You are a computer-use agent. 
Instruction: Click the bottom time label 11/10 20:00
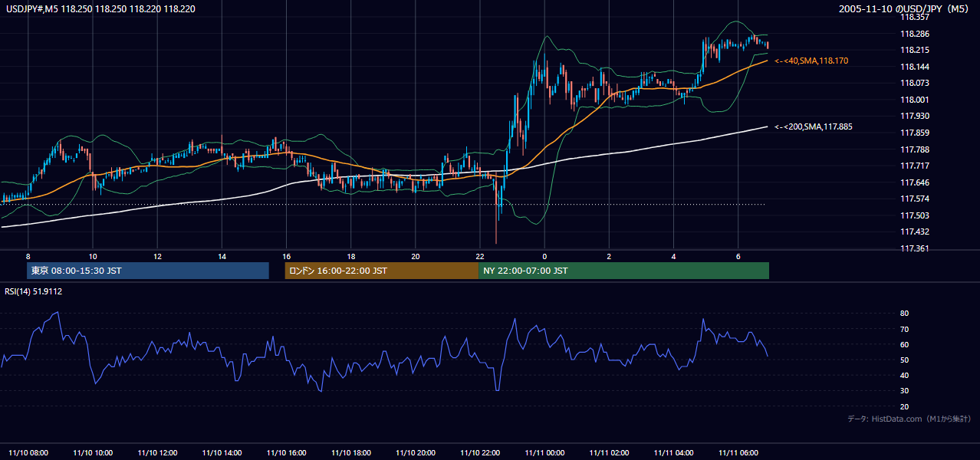pos(416,453)
